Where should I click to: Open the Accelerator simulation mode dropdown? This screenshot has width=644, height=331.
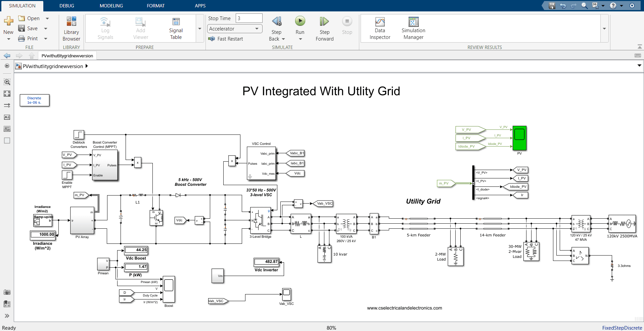[x=234, y=29]
